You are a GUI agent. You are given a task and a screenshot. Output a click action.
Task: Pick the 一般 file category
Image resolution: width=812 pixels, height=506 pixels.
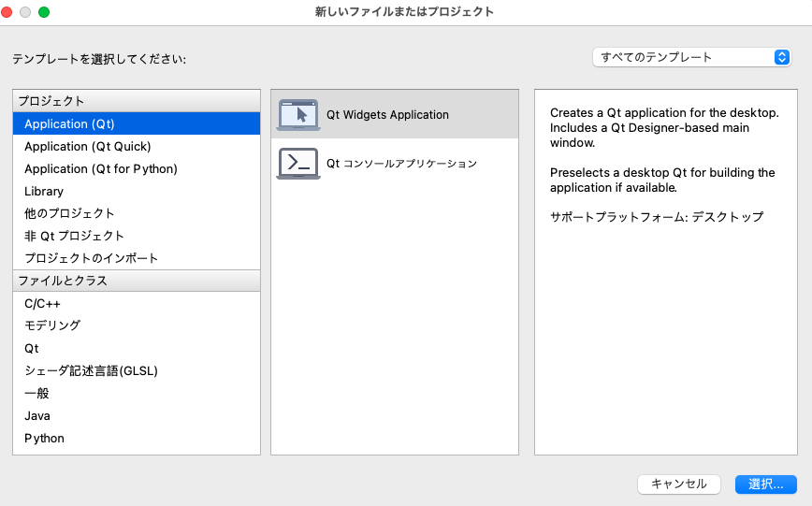tap(137, 393)
